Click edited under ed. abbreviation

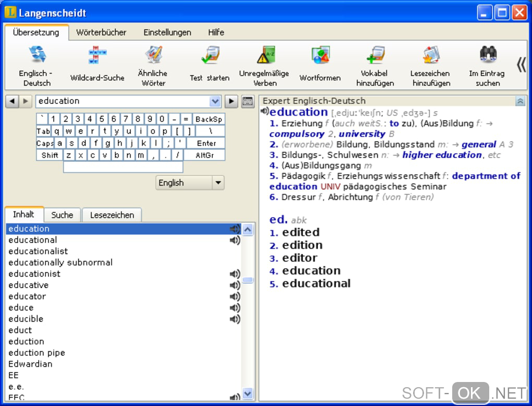[301, 232]
